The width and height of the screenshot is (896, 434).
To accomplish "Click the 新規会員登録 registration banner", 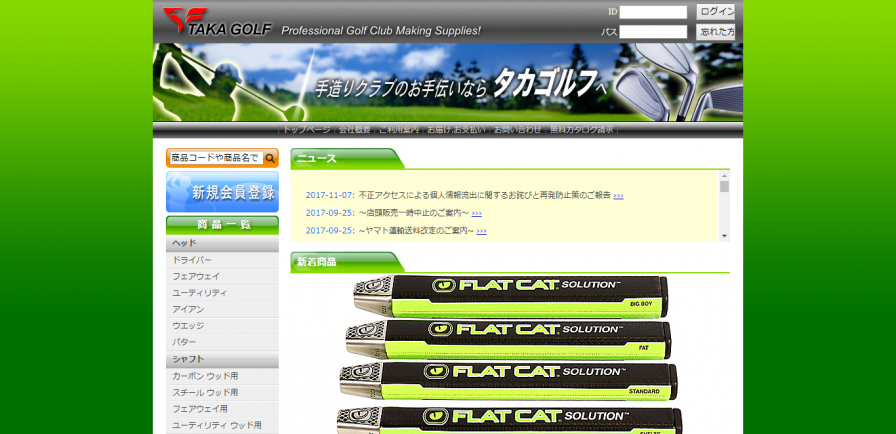I will tap(222, 192).
